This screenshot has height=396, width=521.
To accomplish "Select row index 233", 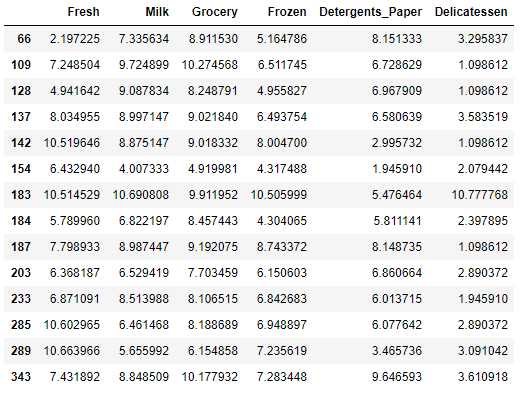I will point(21,299).
